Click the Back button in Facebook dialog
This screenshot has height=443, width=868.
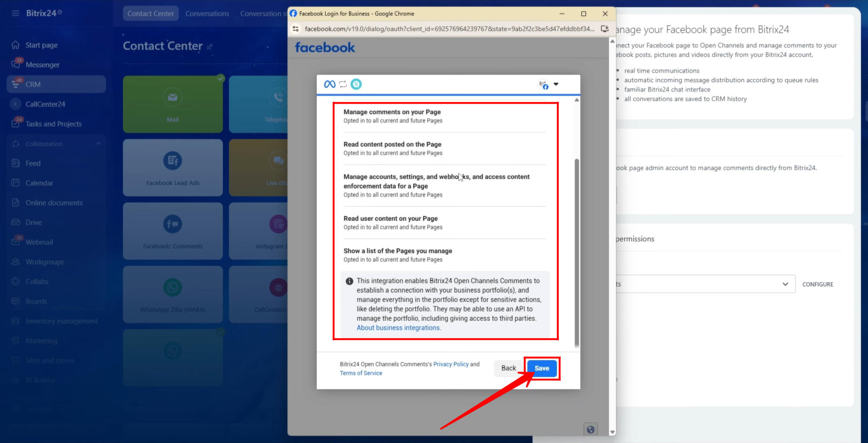tap(508, 368)
